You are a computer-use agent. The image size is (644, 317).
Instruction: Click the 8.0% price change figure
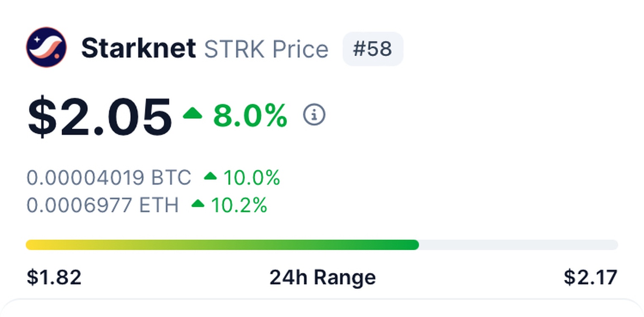[x=250, y=116]
